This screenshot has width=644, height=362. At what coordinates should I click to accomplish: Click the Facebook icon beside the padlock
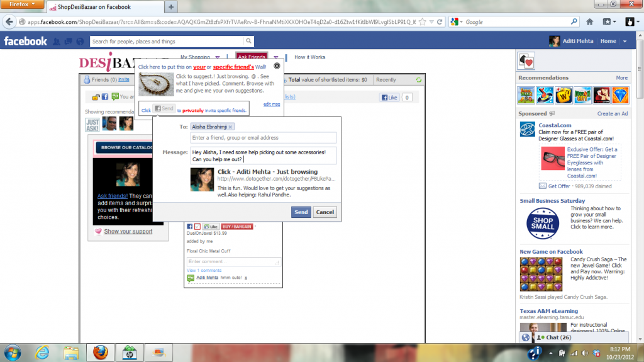[105, 97]
